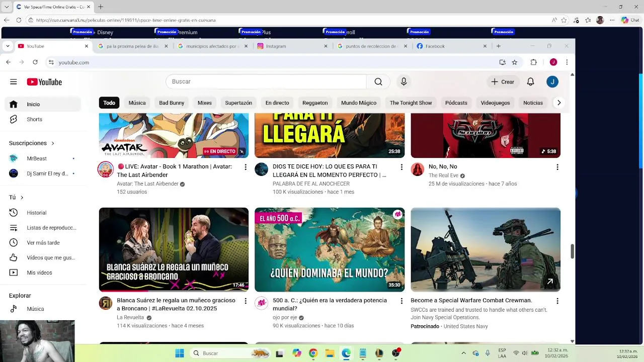Start voice search with microphone icon

tap(404, 81)
